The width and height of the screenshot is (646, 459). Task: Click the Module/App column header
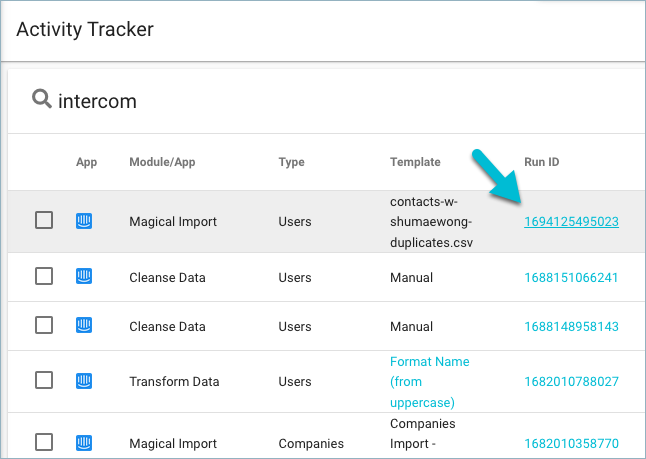pos(162,162)
